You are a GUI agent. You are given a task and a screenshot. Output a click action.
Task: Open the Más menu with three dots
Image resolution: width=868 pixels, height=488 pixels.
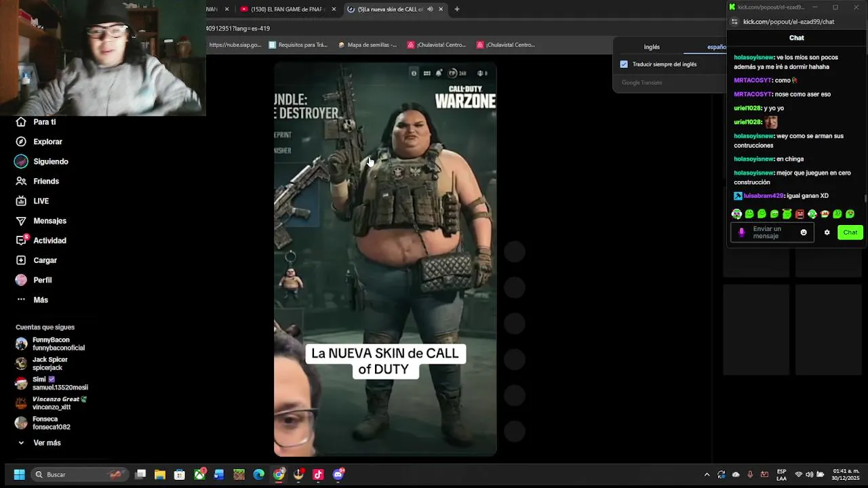coord(32,300)
